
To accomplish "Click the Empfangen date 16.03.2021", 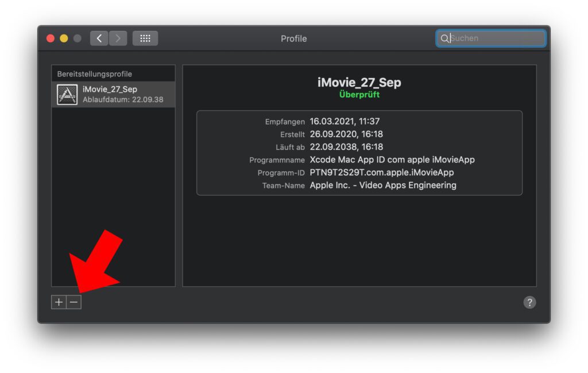I will point(345,121).
